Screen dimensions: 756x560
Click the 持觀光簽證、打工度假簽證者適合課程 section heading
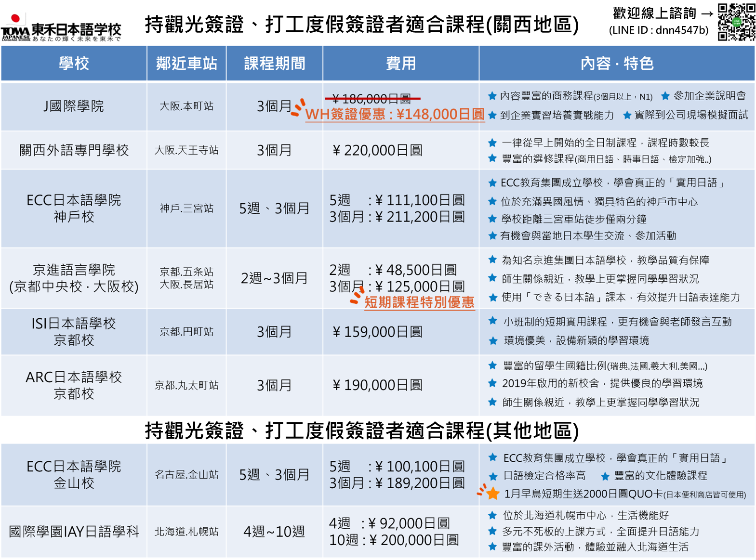(361, 430)
